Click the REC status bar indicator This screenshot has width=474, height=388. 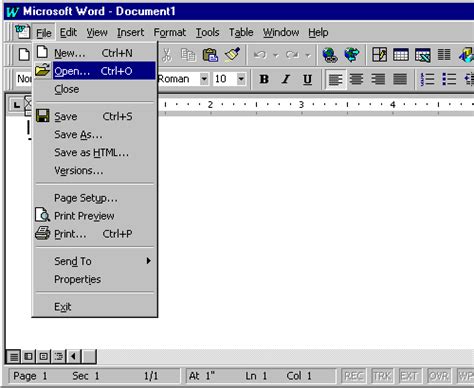(353, 376)
